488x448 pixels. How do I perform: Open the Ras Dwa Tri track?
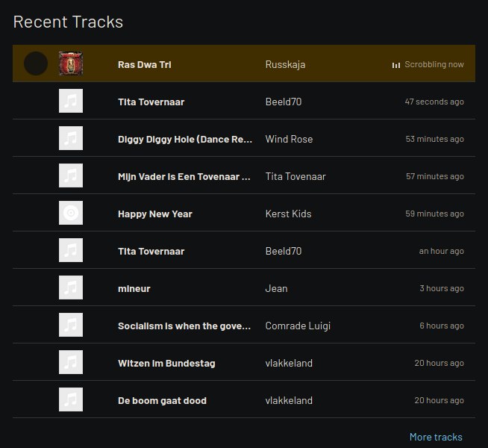pyautogui.click(x=144, y=64)
